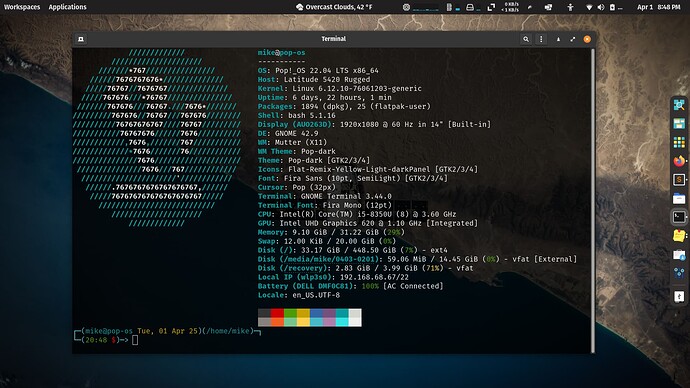
Task: Click the terminal cursor at the prompt
Action: click(135, 340)
